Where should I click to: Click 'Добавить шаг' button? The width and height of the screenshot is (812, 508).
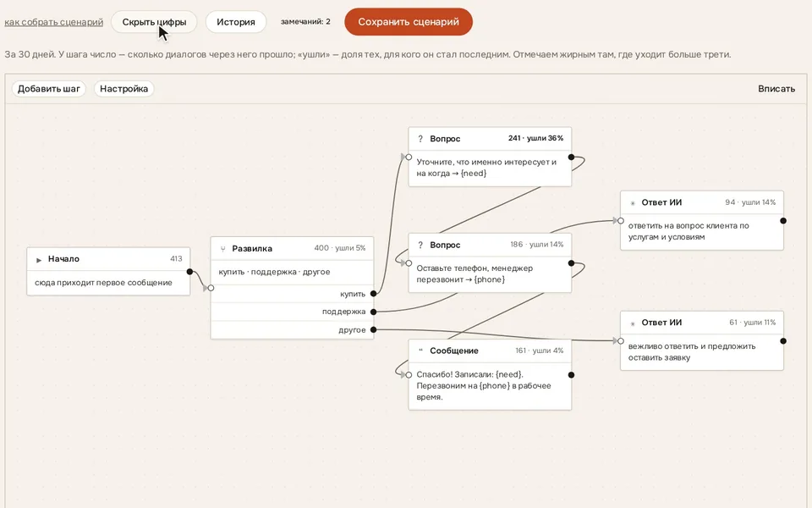pyautogui.click(x=49, y=89)
